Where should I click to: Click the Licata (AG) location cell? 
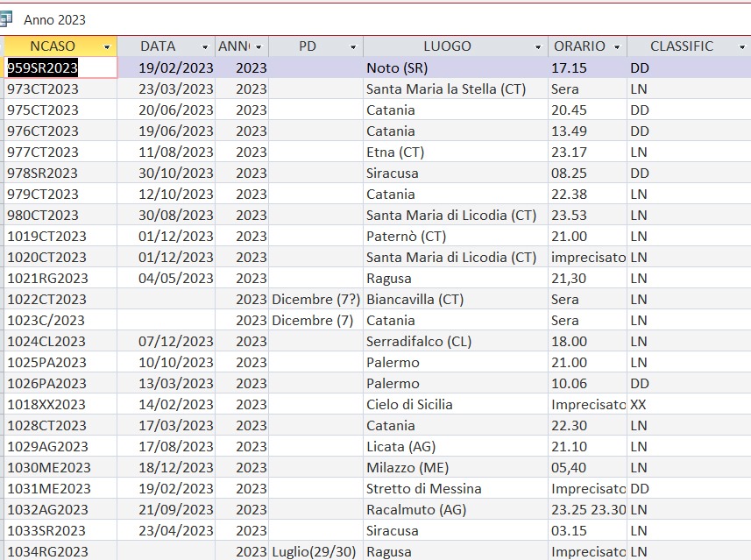point(456,447)
